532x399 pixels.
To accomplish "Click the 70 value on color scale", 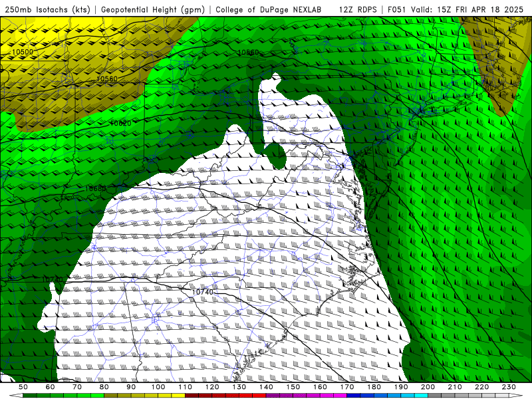I will (x=77, y=387).
